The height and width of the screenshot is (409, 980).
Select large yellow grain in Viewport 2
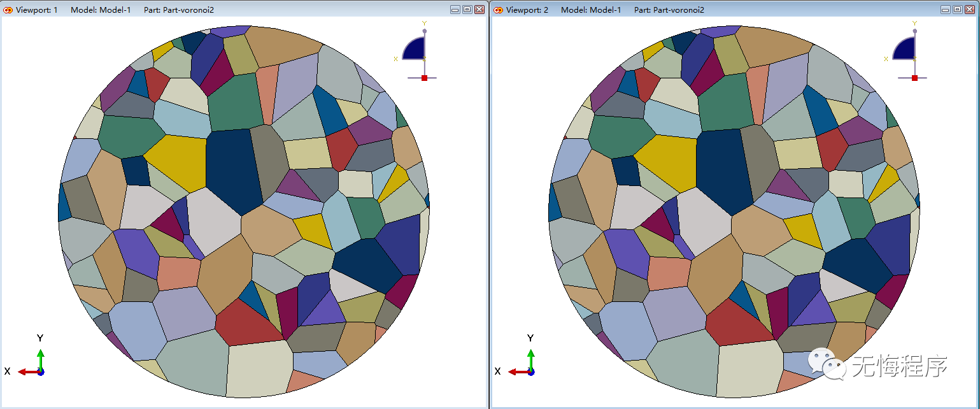pos(665,162)
